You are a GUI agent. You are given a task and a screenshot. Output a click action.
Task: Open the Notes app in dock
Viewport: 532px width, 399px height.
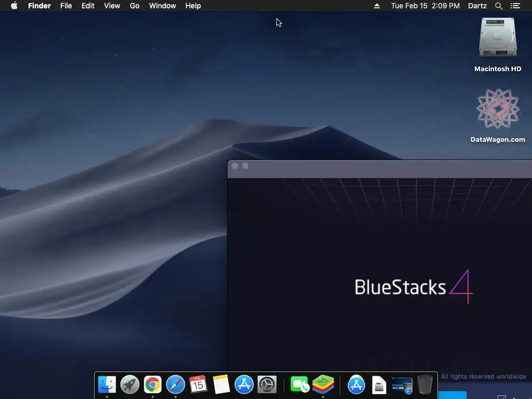coord(221,385)
